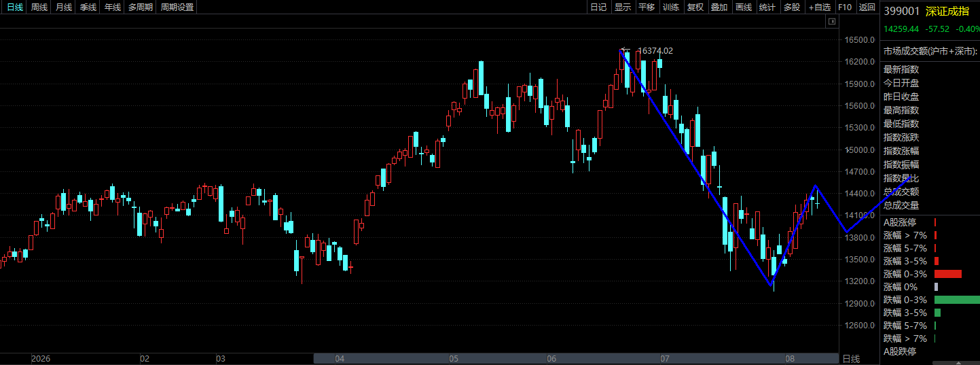Open the 画线 line drawing tools
This screenshot has height=365, width=980.
(x=744, y=7)
